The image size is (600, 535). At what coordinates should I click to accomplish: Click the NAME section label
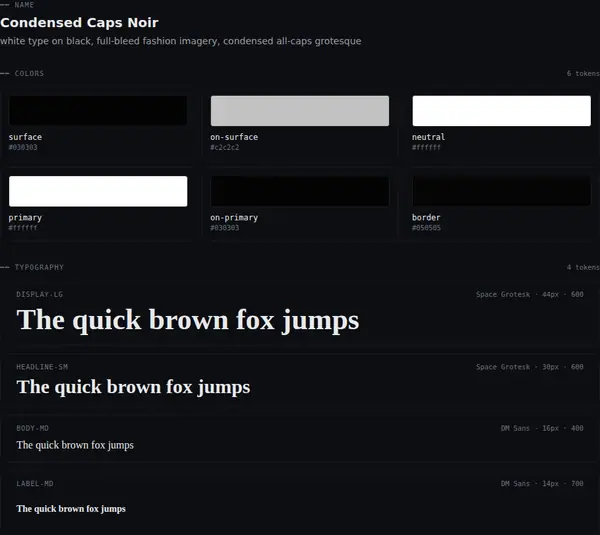24,5
